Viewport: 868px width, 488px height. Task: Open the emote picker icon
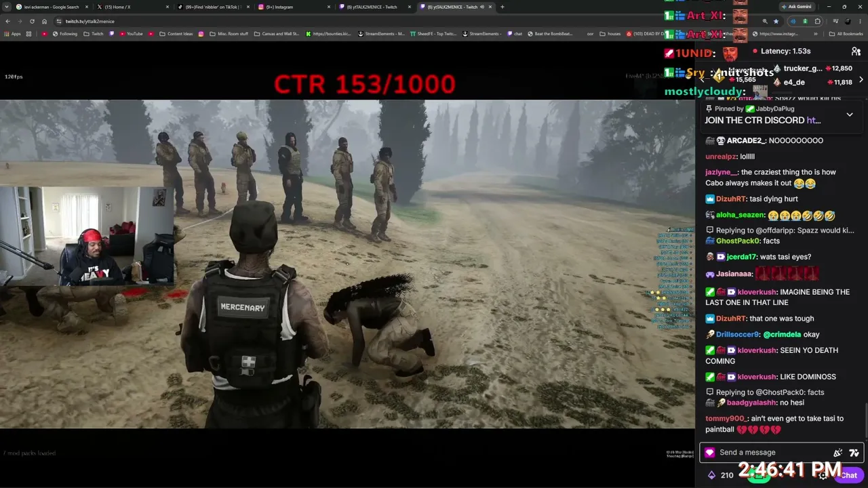[854, 453]
